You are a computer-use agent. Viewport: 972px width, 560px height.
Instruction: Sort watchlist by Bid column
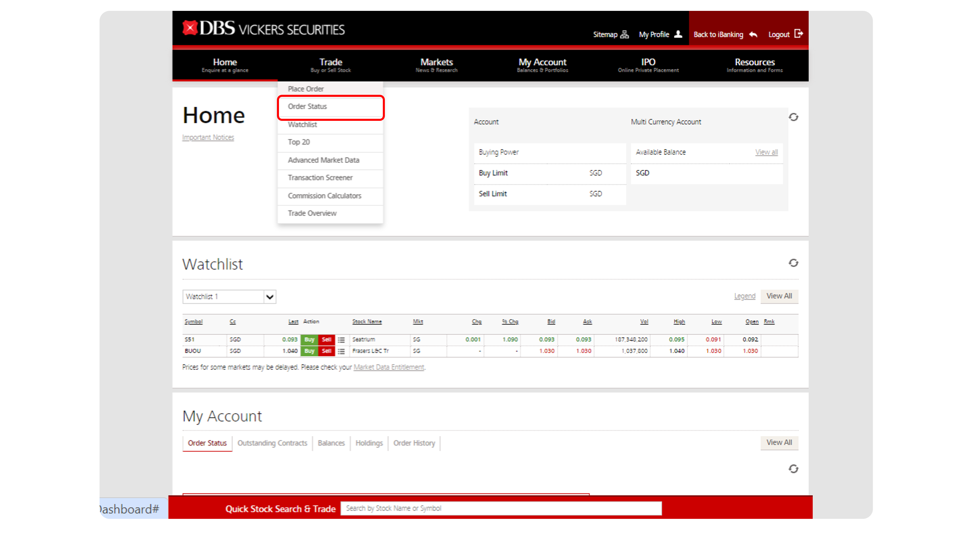[551, 322]
